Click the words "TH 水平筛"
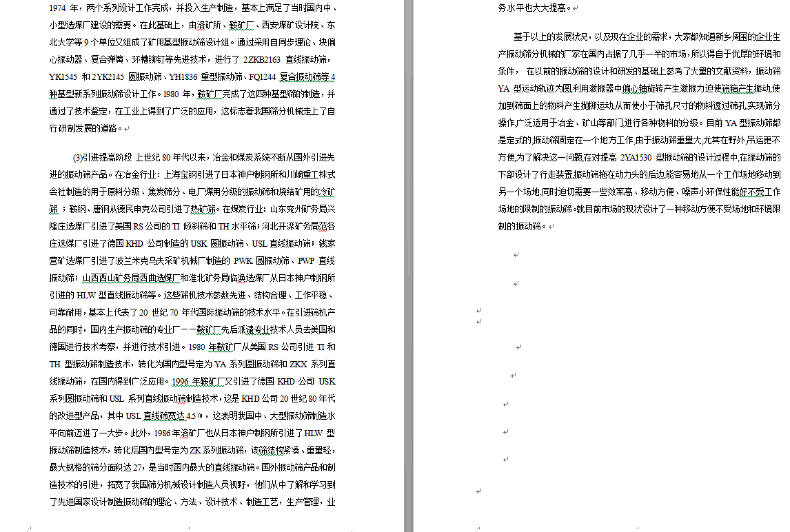Image resolution: width=790 pixels, height=532 pixels. pos(237,227)
